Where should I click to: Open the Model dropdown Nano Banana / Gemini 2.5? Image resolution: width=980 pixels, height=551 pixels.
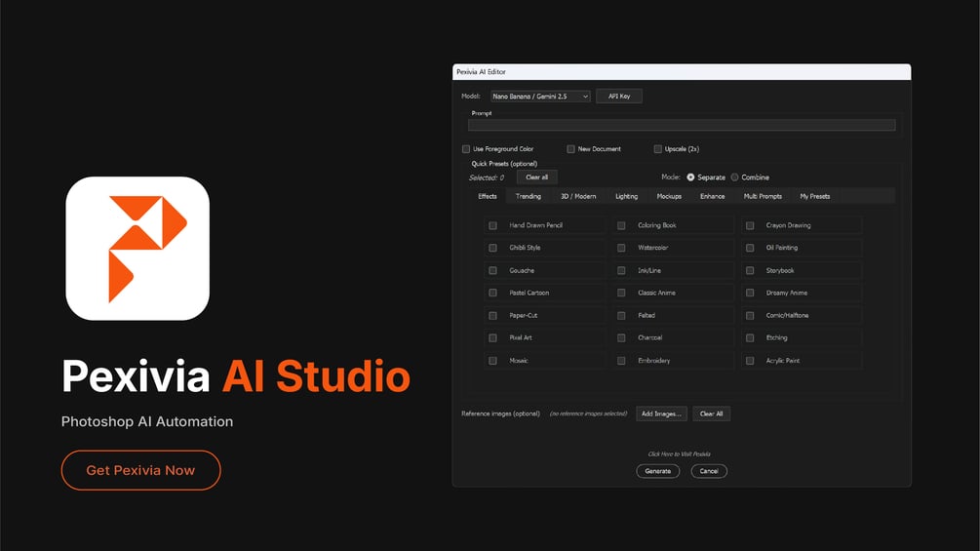click(x=540, y=97)
